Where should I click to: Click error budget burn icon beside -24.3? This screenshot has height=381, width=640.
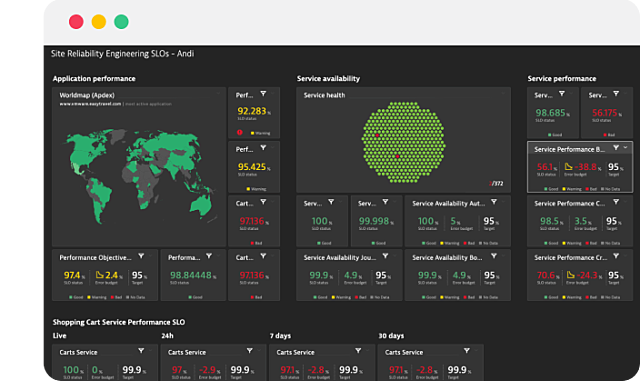pyautogui.click(x=570, y=275)
